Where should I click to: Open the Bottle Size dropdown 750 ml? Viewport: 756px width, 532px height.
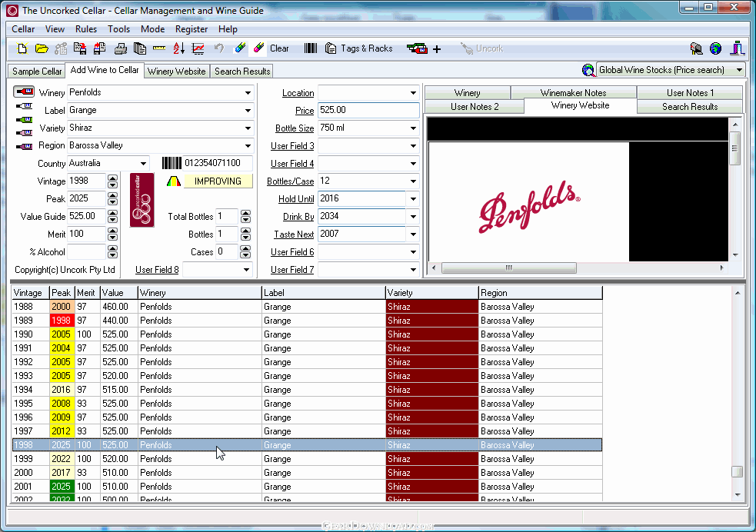[x=413, y=128]
